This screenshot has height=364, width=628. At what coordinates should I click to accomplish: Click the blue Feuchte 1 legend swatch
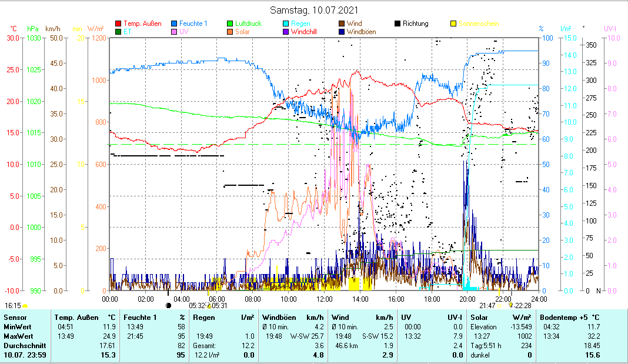[x=175, y=24]
